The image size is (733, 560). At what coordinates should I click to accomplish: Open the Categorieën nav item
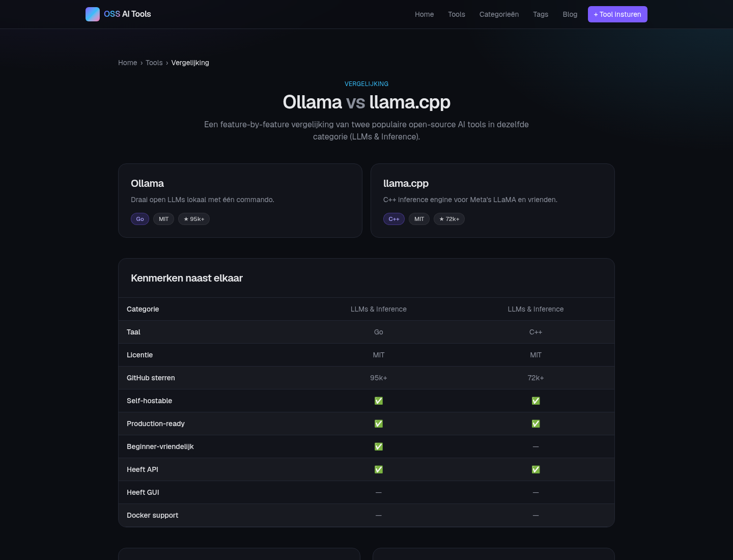(x=499, y=14)
